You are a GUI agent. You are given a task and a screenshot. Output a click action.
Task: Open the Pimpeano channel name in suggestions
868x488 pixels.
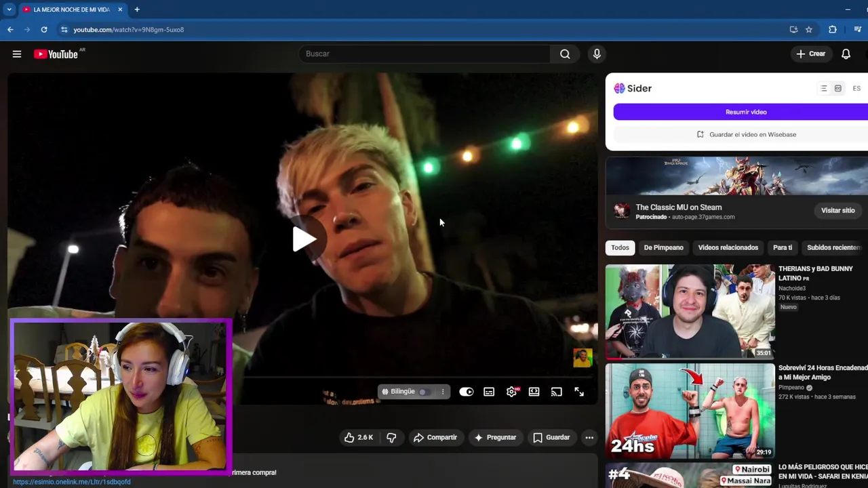(x=791, y=388)
